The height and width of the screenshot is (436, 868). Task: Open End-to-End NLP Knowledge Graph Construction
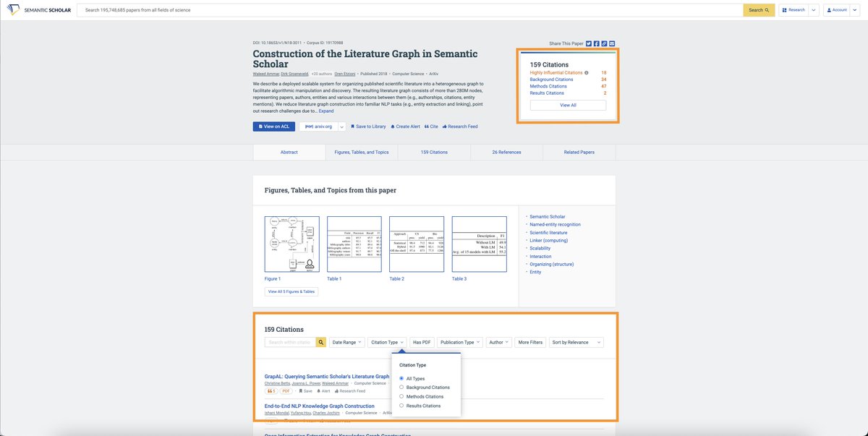[320, 406]
